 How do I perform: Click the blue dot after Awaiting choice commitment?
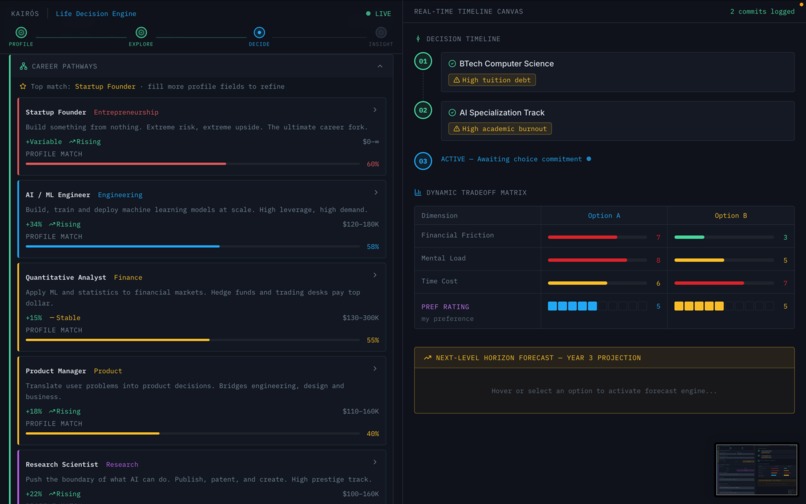589,159
